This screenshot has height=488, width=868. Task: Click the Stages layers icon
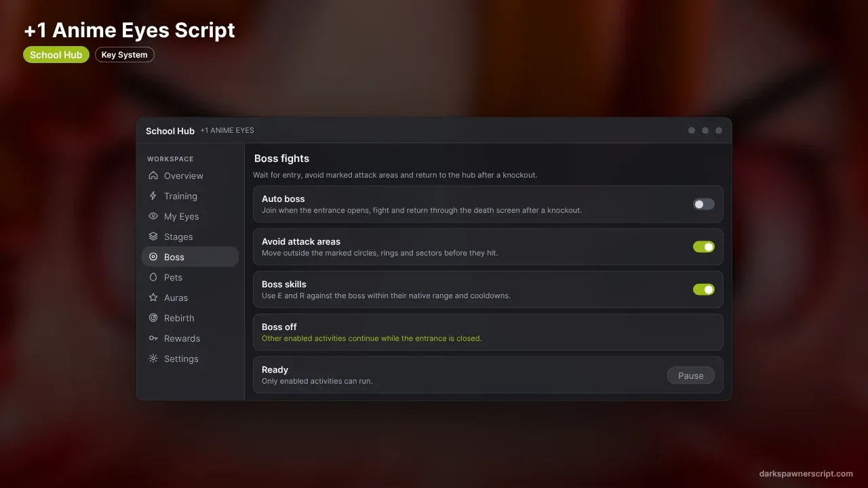click(x=153, y=237)
